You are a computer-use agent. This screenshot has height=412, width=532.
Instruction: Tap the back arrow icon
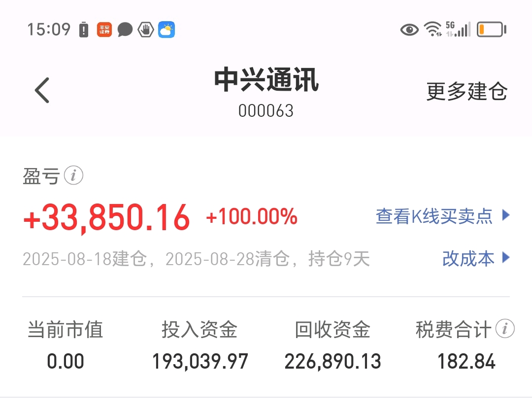click(x=42, y=90)
